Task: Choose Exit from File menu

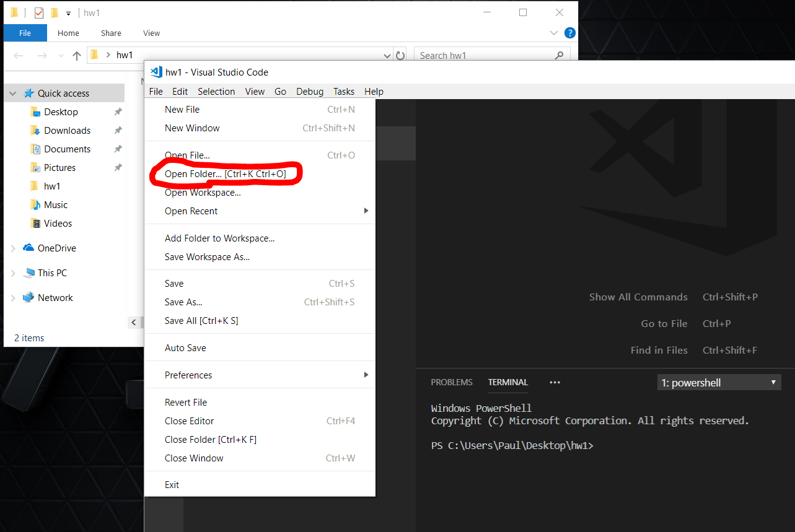Action: (260, 485)
